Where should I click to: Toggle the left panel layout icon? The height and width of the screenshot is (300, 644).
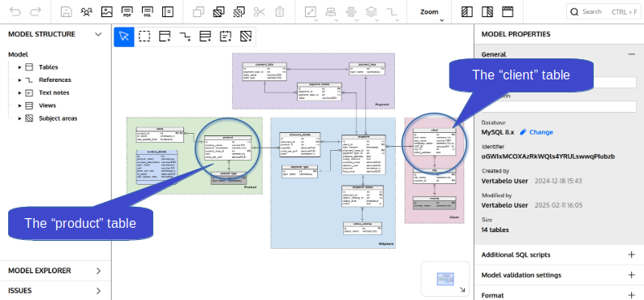(x=467, y=12)
